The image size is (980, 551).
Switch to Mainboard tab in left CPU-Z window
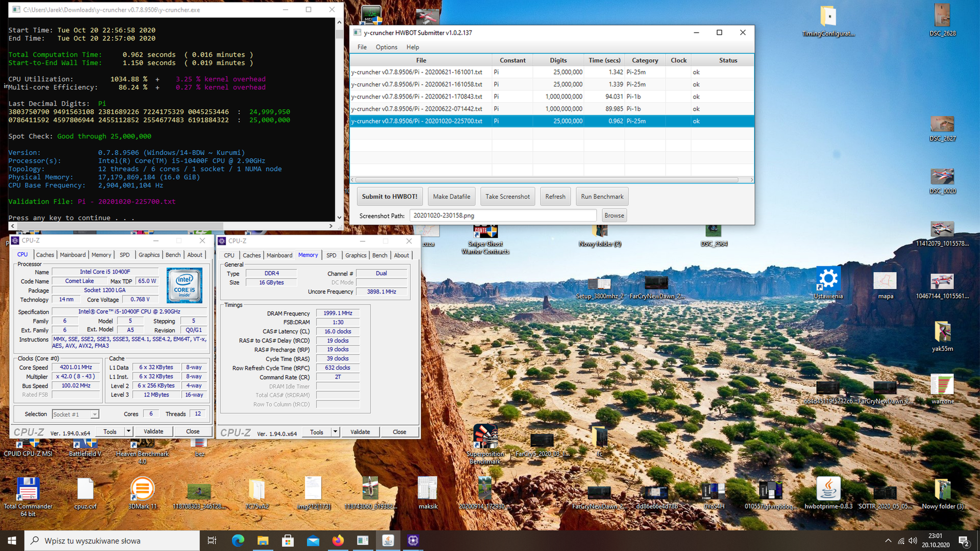[73, 255]
